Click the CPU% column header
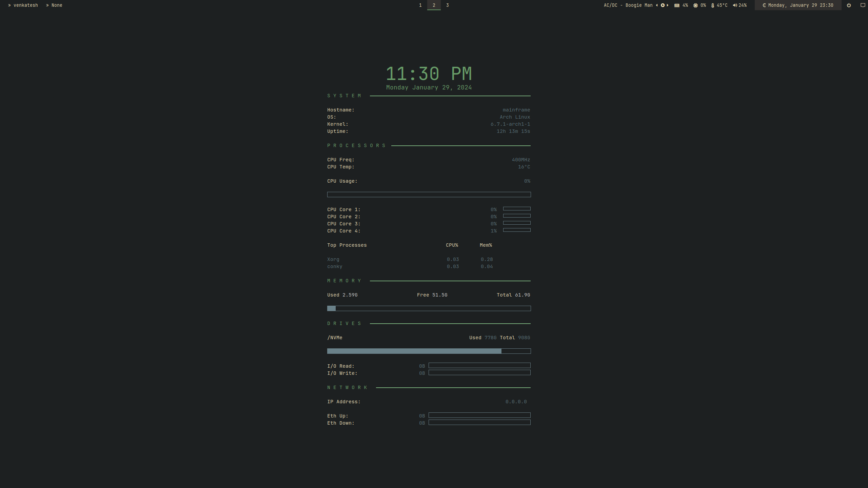The image size is (868, 488). pyautogui.click(x=452, y=245)
